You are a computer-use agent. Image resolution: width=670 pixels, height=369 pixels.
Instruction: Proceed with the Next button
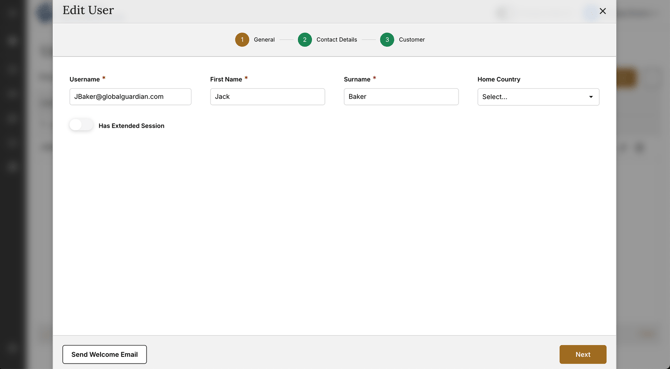[x=583, y=354]
